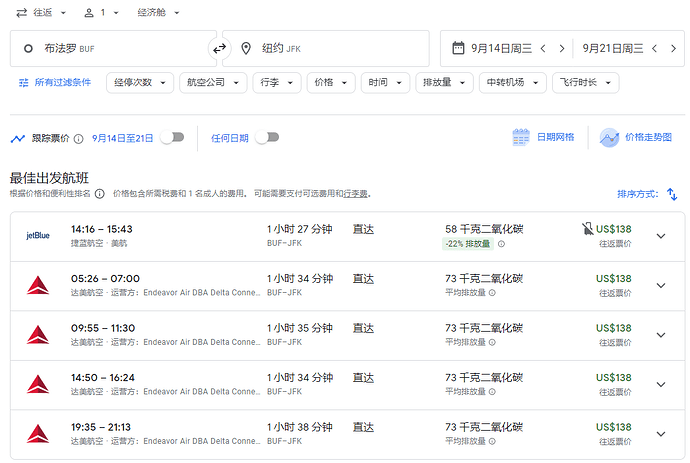Click previous day arrow for 9月21日 return
Screen dimensions: 690x463
pos(655,48)
